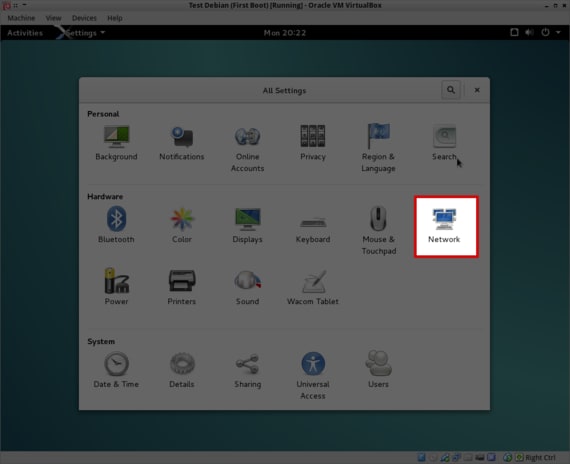This screenshot has width=570, height=464.
Task: Open Wacom Tablet settings
Action: [x=313, y=287]
